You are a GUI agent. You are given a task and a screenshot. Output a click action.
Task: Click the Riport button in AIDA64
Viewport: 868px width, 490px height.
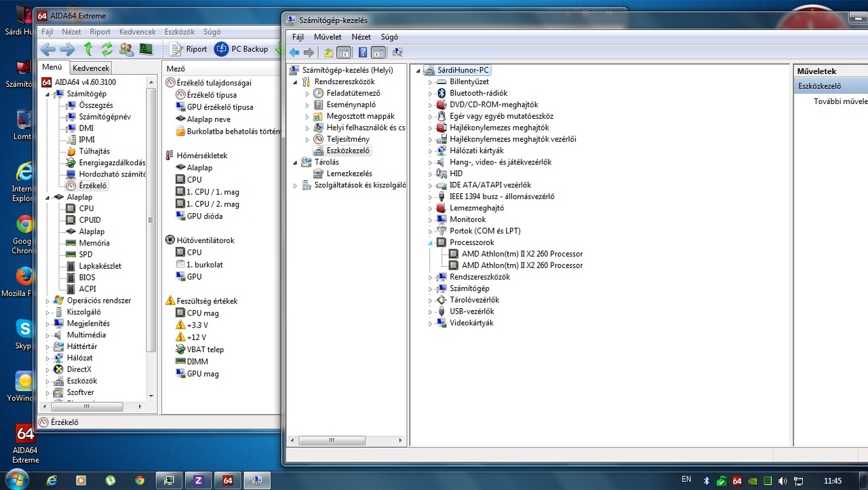pyautogui.click(x=189, y=49)
